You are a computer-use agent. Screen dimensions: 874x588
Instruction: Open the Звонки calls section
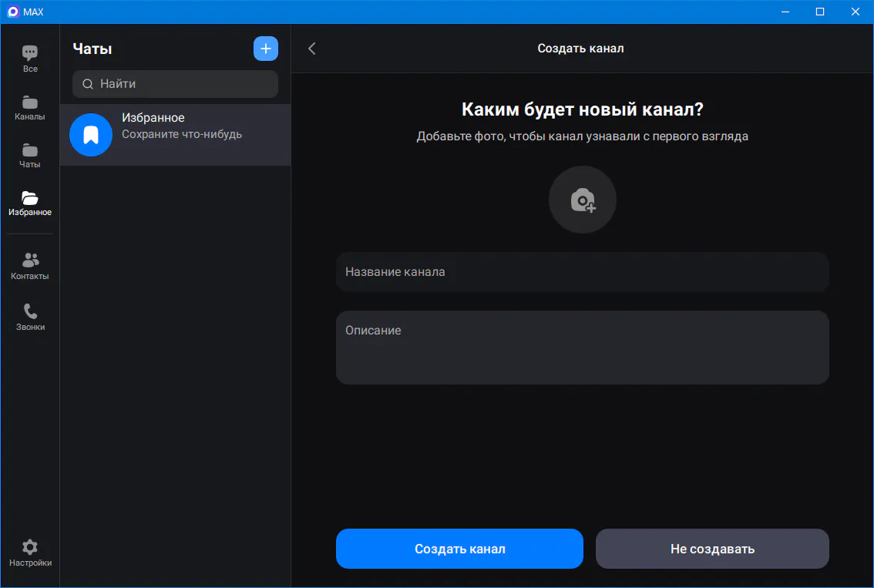(30, 317)
